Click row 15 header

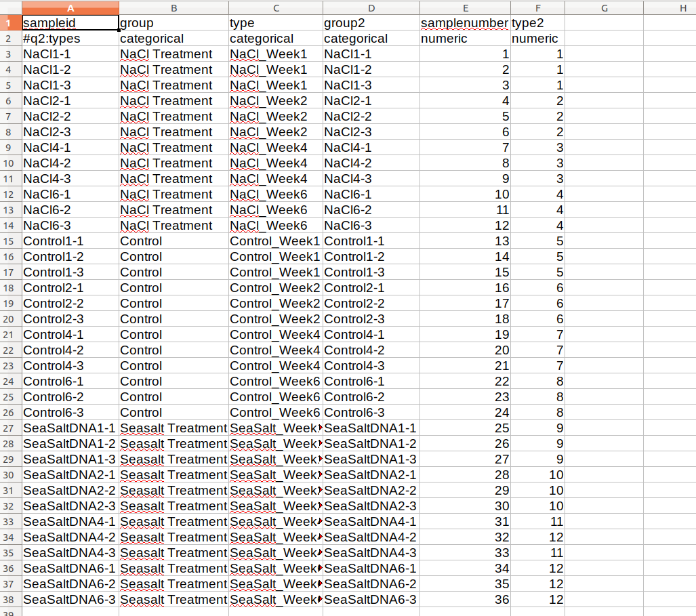point(11,241)
